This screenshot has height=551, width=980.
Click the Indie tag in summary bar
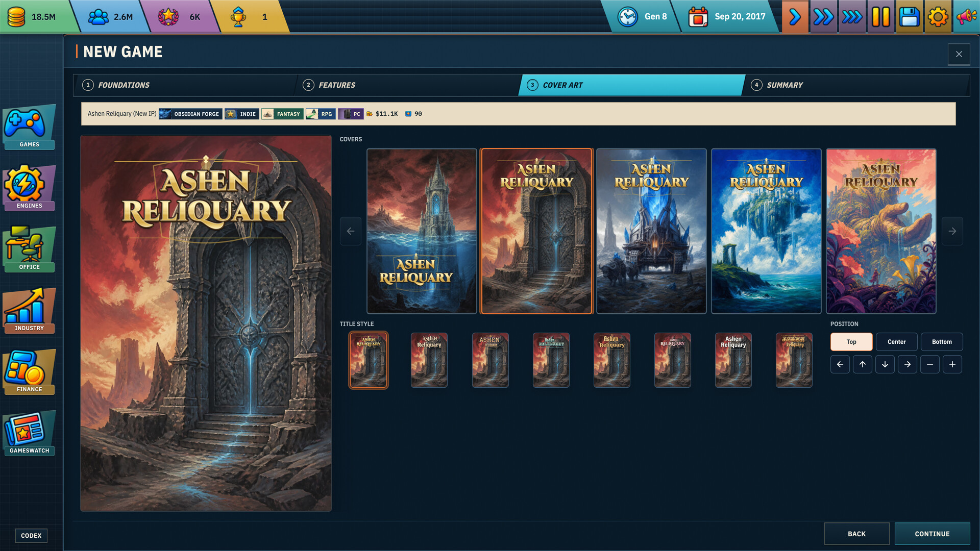click(242, 114)
